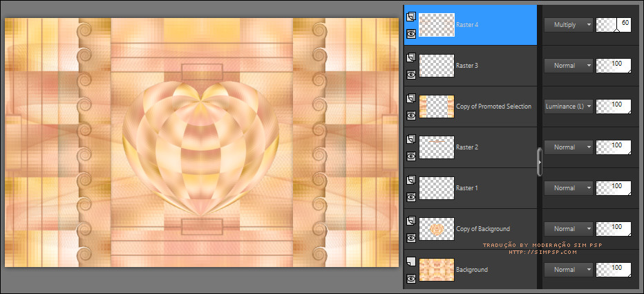Click the Raster 3 layer type icon
This screenshot has width=644, height=294.
[411, 58]
